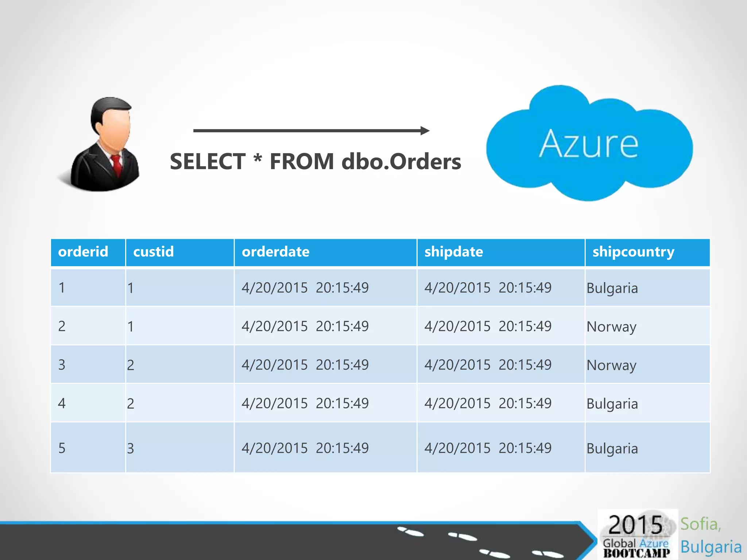Click shipdate cell of order 1
This screenshot has height=560, width=747.
[x=488, y=288]
